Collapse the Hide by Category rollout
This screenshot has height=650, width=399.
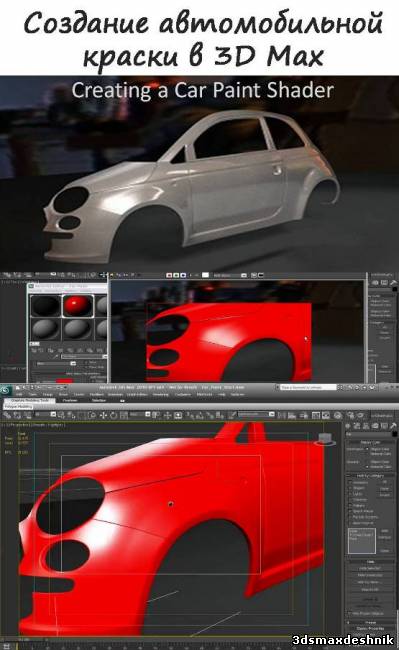(x=370, y=475)
